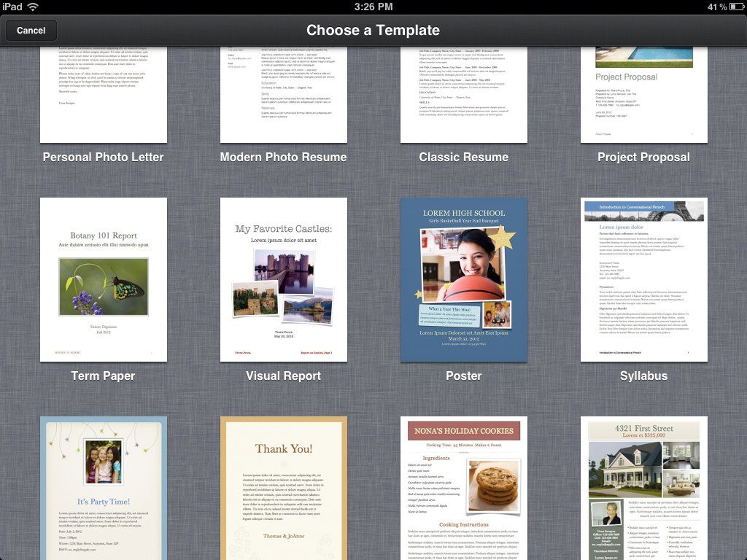
Task: Open the Syllabus template
Action: 644,279
